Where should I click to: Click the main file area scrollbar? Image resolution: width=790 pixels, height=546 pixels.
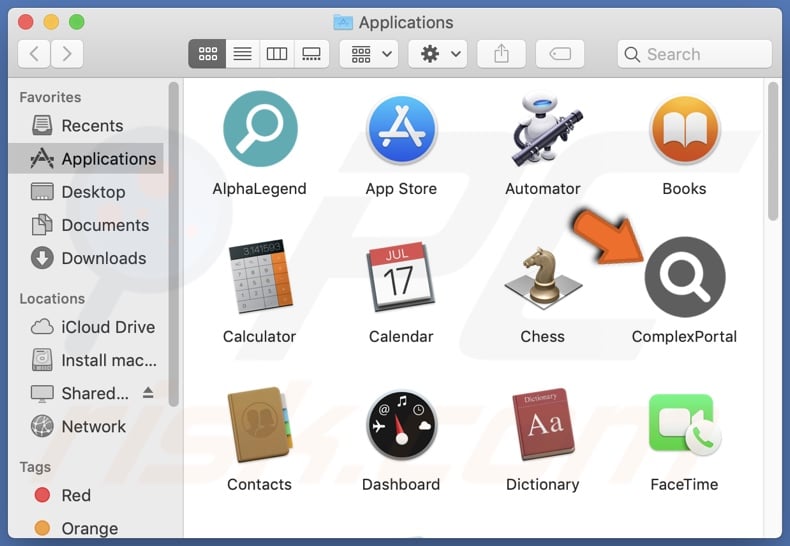(773, 151)
